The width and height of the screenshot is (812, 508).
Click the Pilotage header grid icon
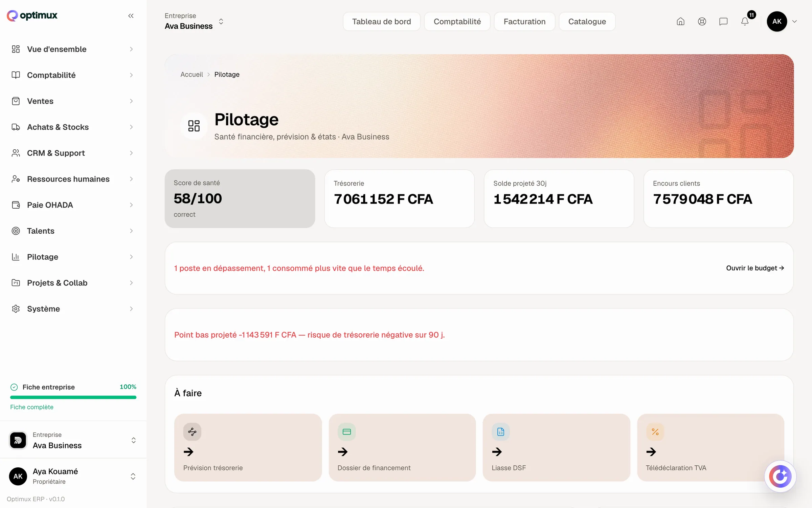click(194, 126)
